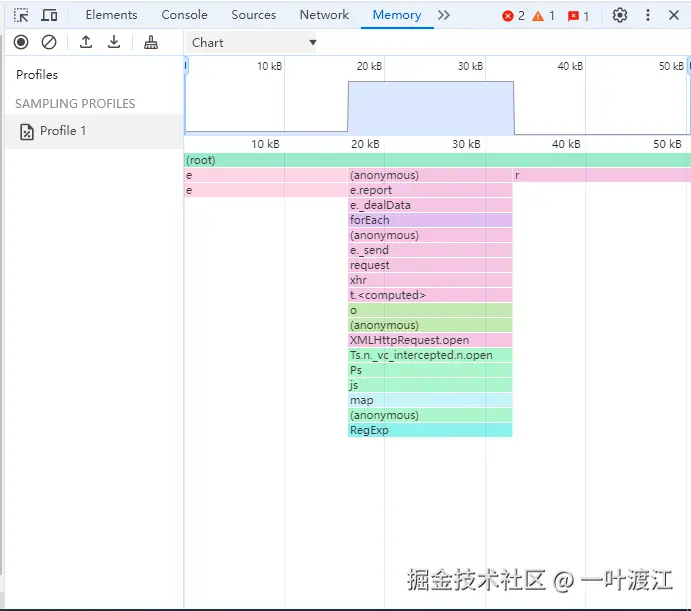Select Profile 1 in the sidebar
The width and height of the screenshot is (691, 611).
pos(94,131)
